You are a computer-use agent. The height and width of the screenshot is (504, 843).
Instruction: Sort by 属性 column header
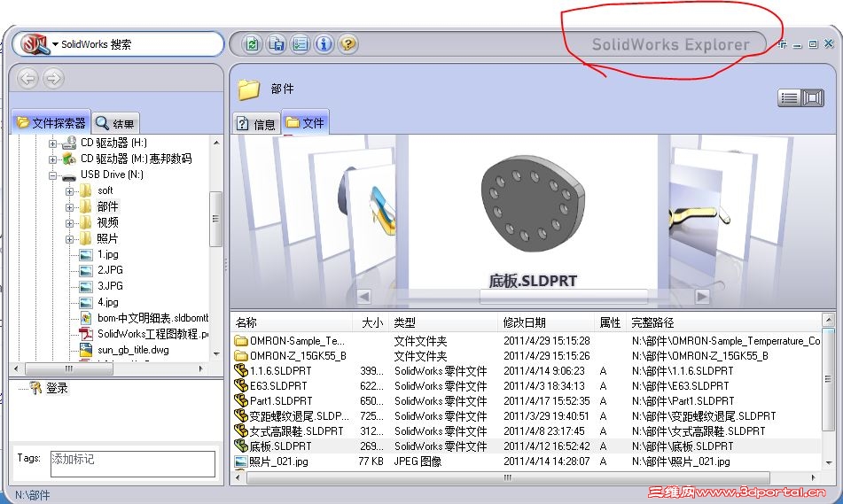coord(610,322)
